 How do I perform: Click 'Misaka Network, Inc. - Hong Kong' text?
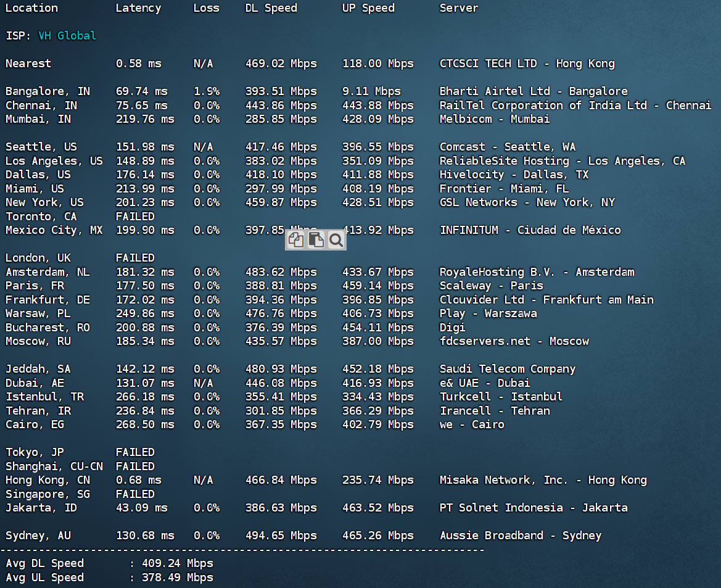point(543,481)
